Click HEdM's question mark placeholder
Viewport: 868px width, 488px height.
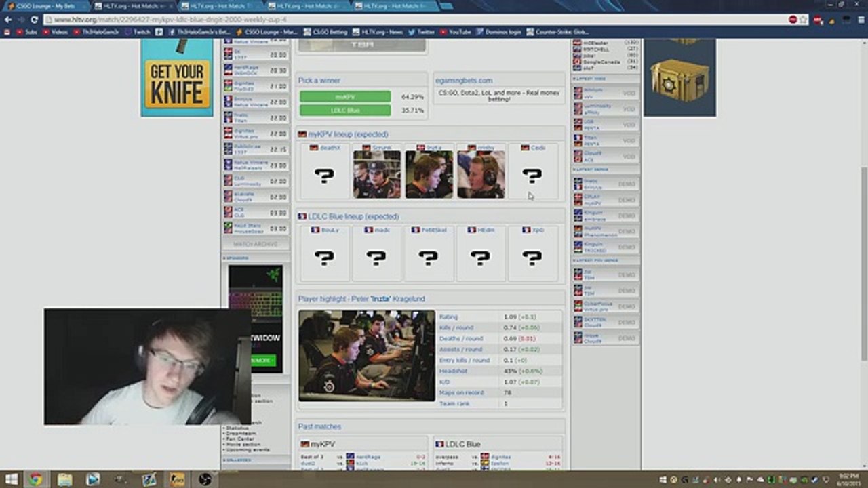[x=480, y=258]
